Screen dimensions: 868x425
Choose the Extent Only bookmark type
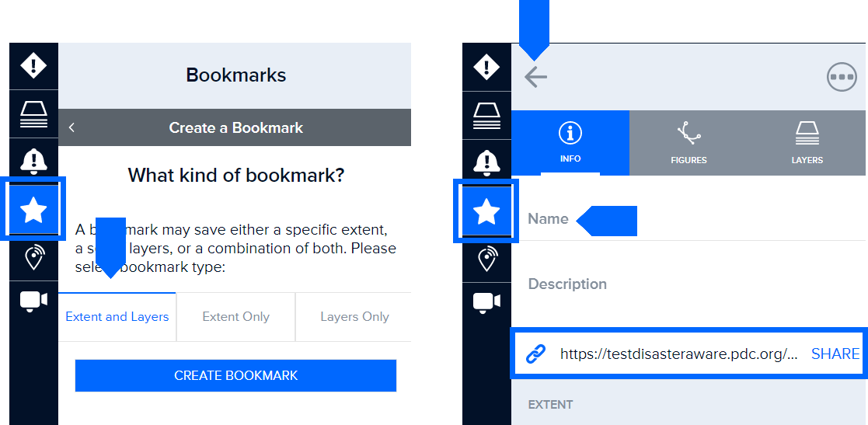(x=235, y=317)
